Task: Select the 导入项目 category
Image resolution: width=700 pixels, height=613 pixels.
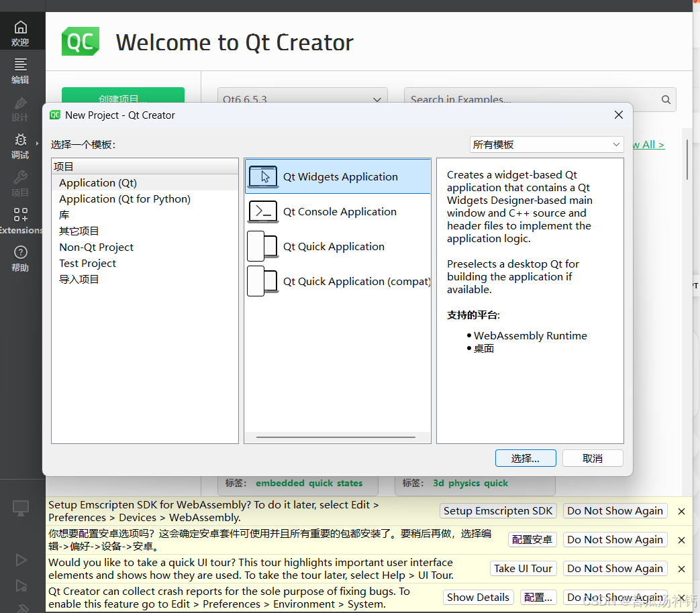Action: click(145, 279)
